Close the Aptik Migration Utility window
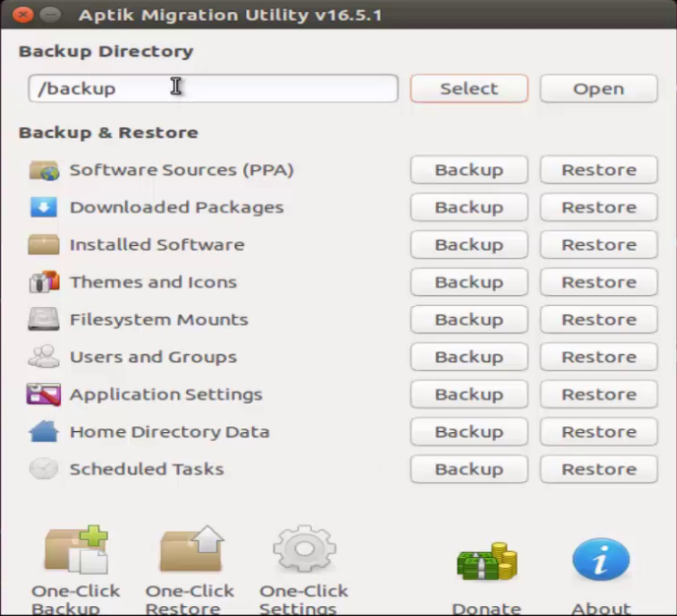Viewport: 677px width, 616px height. click(23, 15)
